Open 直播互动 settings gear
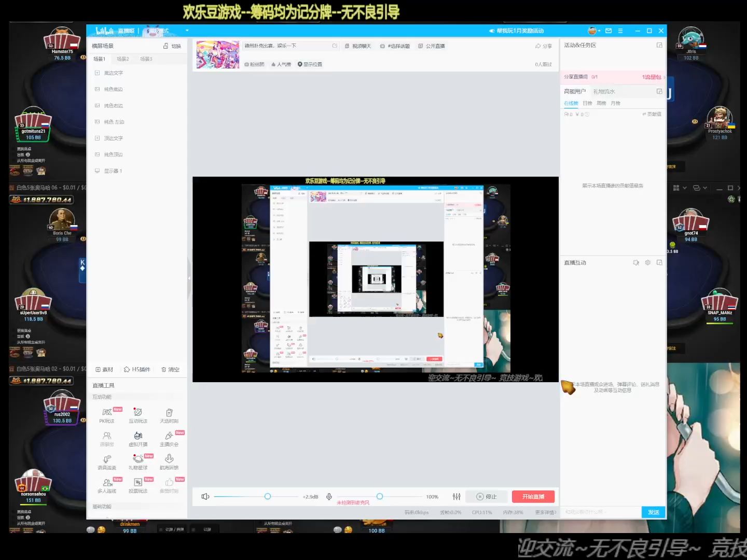747x560 pixels. pos(647,263)
